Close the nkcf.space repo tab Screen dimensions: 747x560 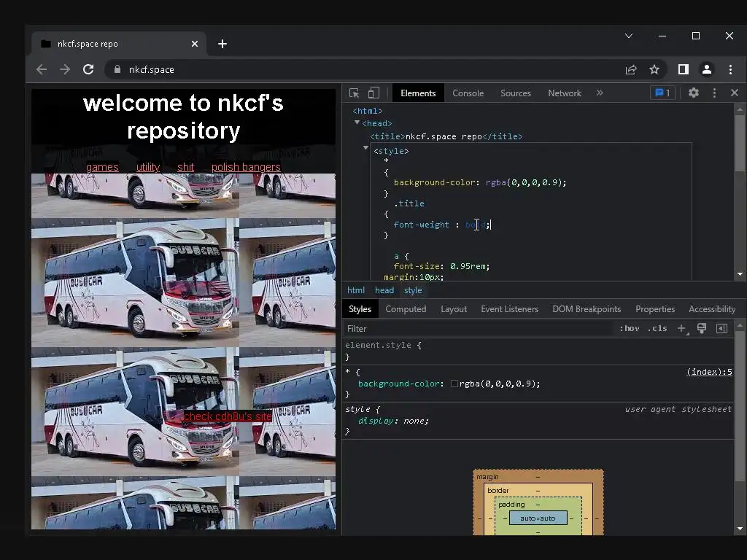click(x=194, y=44)
